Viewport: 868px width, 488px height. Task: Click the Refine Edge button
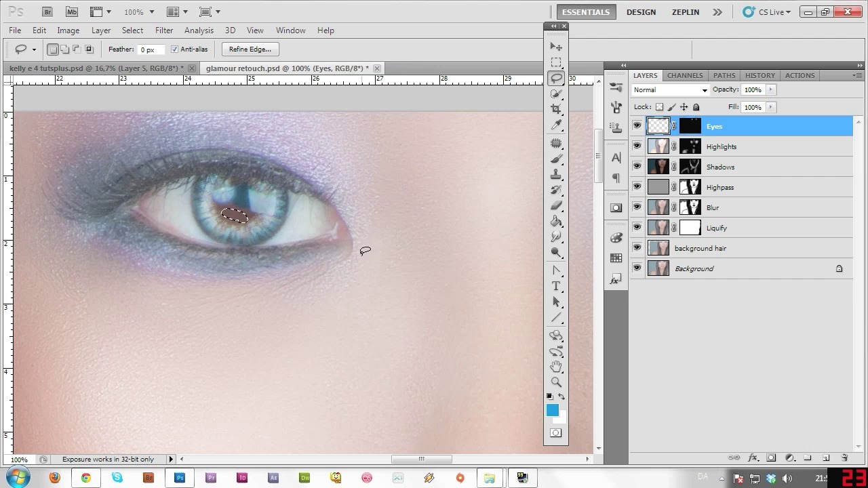pos(250,49)
